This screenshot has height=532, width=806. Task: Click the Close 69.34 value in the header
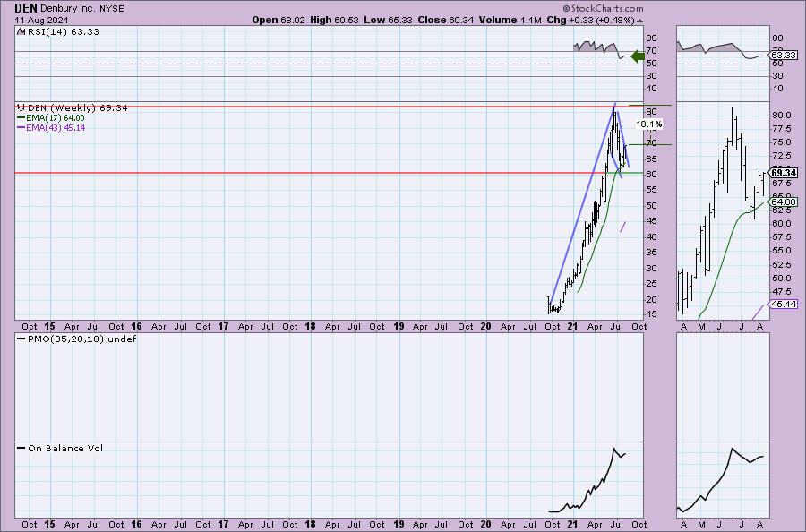446,20
